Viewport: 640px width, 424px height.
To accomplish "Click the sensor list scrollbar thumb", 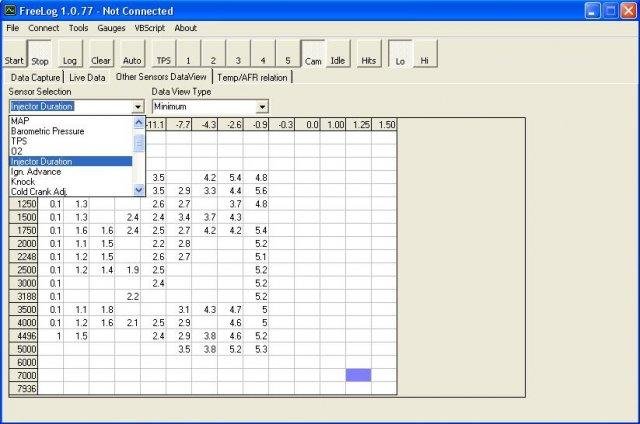I will (x=139, y=143).
